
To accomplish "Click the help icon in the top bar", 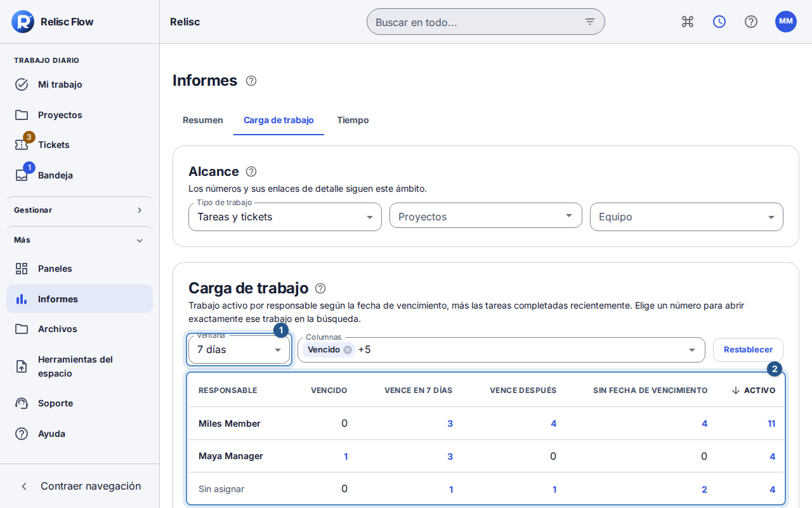I will 751,22.
